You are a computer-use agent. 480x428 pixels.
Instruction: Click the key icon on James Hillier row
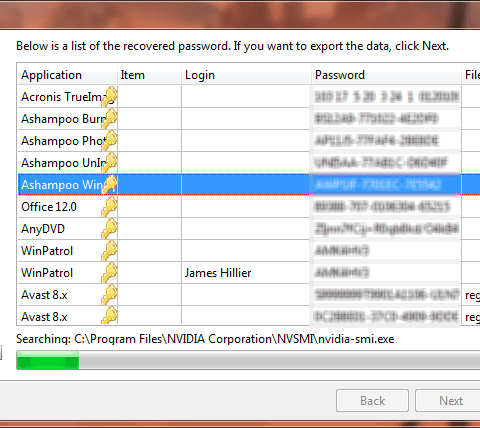tap(109, 272)
